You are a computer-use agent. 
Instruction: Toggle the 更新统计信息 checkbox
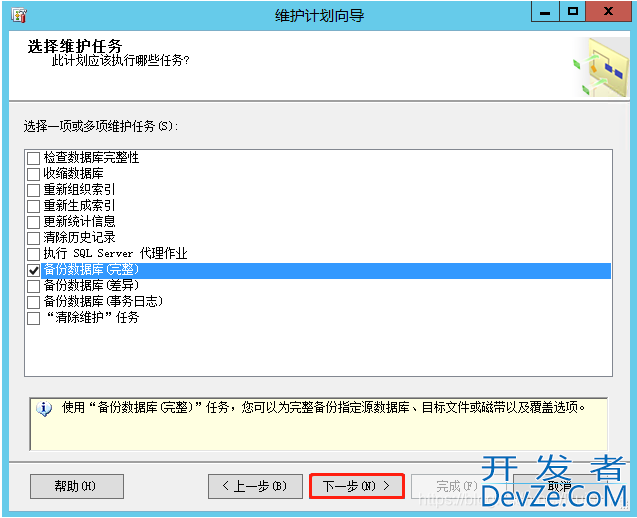point(34,222)
